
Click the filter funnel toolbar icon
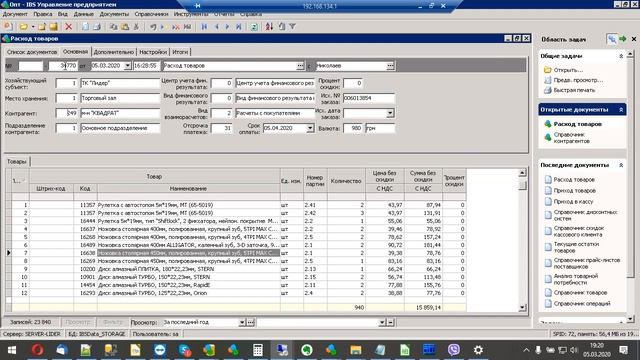[x=293, y=27]
